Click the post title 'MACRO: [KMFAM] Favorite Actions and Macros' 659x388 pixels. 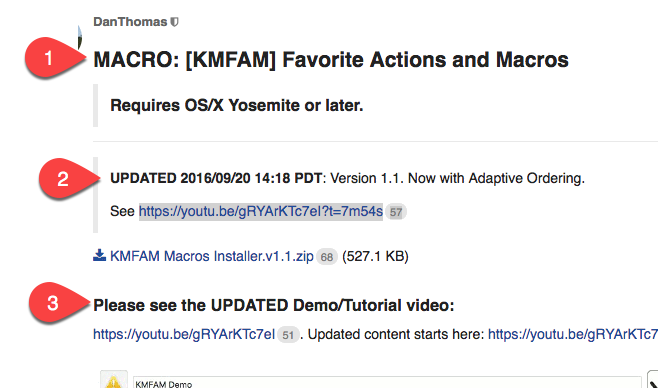[x=331, y=59]
